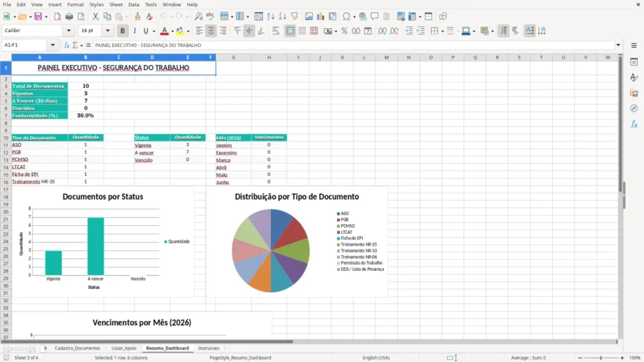This screenshot has height=362, width=644.
Task: Click English (USA) language in status bar
Action: [376, 358]
